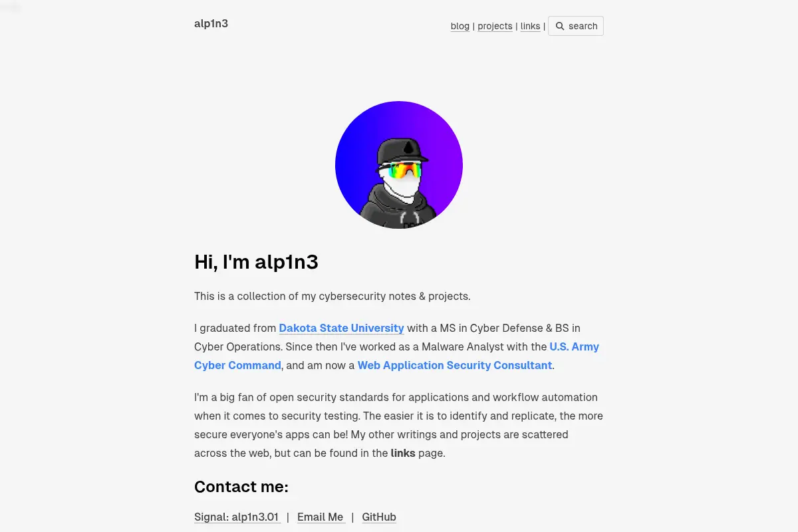This screenshot has width=798, height=532.
Task: Click bold links word in paragraph
Action: 403,453
